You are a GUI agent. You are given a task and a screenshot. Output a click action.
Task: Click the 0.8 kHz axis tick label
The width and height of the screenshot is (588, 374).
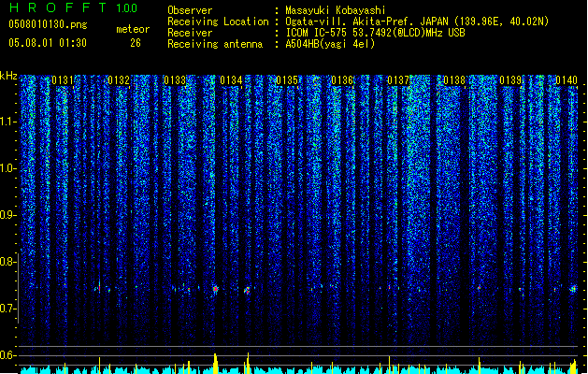click(x=8, y=262)
